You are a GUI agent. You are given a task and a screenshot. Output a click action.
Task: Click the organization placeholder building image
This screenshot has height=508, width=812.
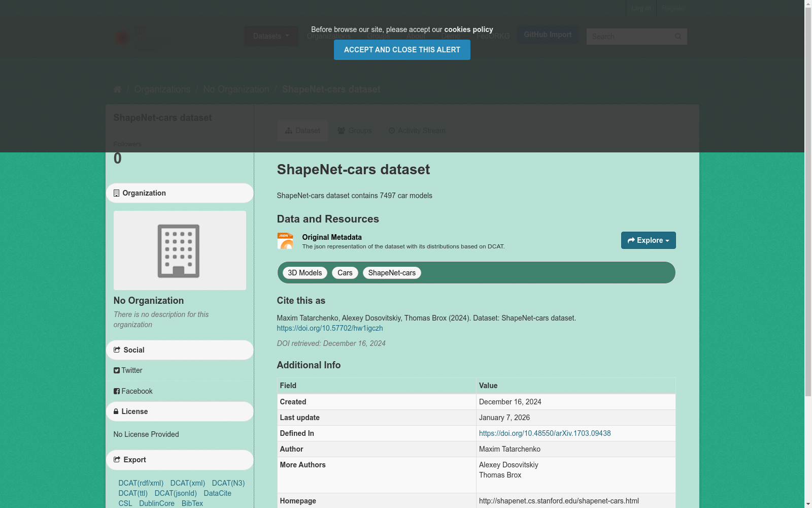tap(180, 250)
